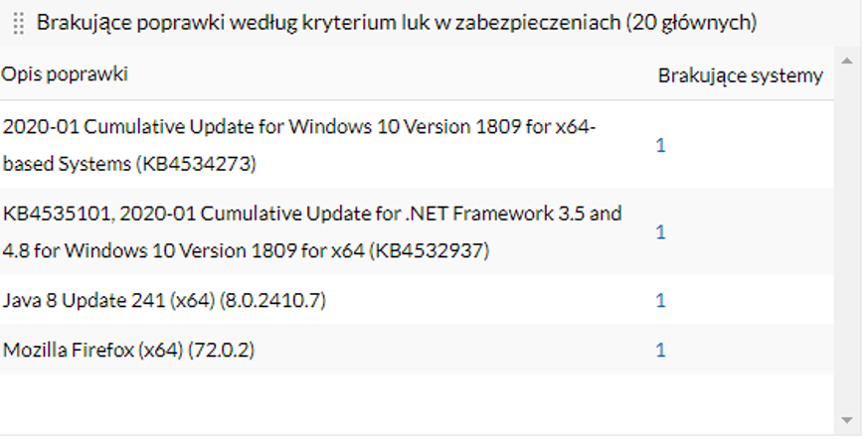Open the missing systems link for Java 8 Update
Viewport: 868px width, 439px height.
click(x=660, y=300)
